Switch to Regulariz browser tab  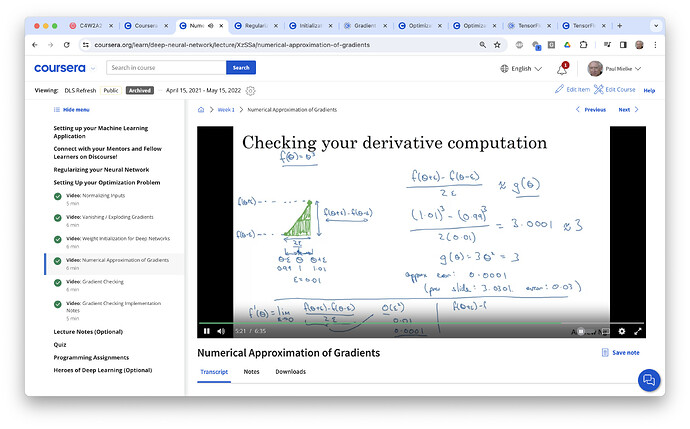(256, 26)
